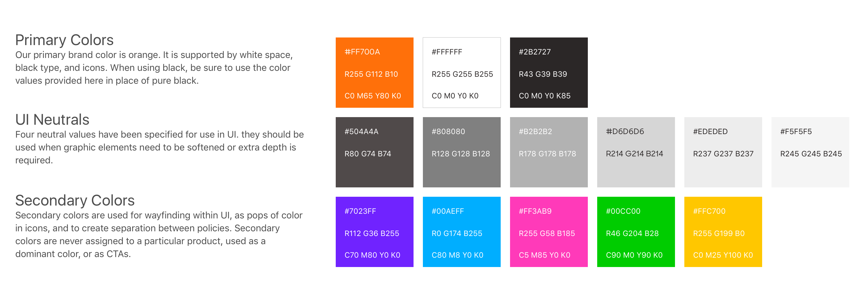Click the C0 M0 Y0 K85 value
The height and width of the screenshot is (284, 868).
click(x=545, y=96)
